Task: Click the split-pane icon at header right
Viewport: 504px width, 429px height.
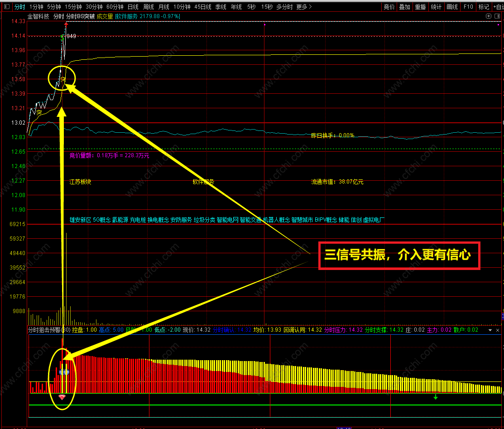Action: 497,16
